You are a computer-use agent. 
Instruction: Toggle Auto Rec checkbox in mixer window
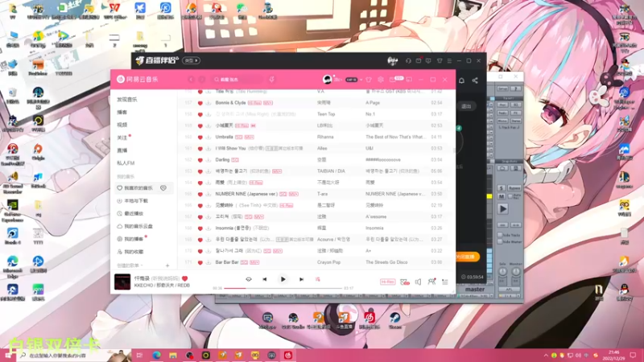click(510, 196)
